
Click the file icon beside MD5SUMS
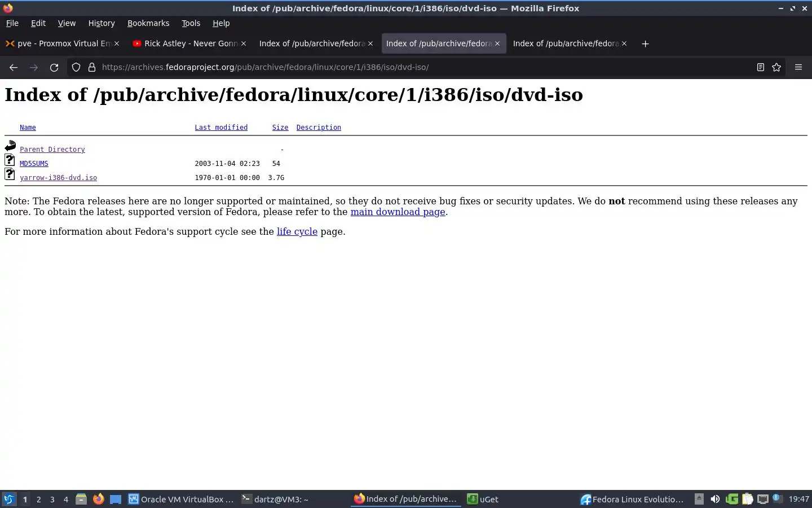tap(10, 160)
